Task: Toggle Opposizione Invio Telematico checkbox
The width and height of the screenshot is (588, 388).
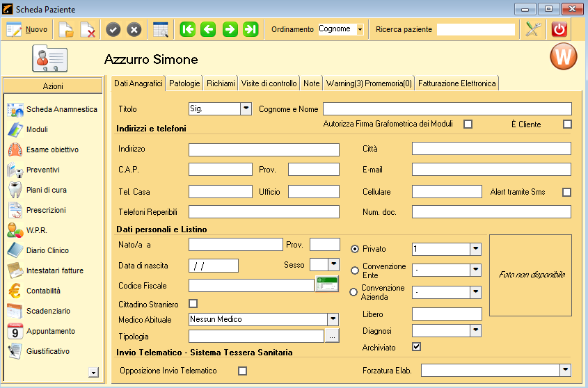Action: 243,371
